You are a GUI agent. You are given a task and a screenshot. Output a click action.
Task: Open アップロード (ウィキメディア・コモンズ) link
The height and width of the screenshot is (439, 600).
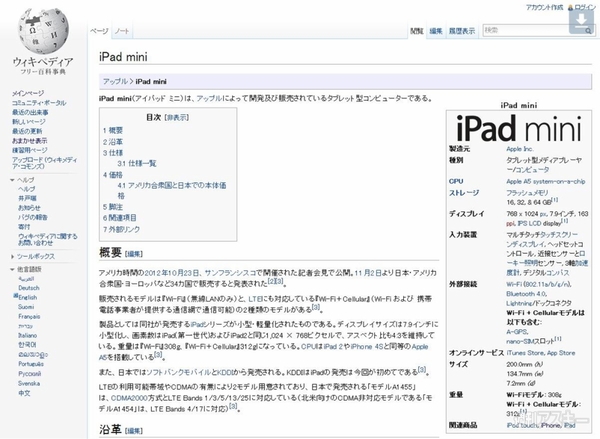pyautogui.click(x=44, y=163)
